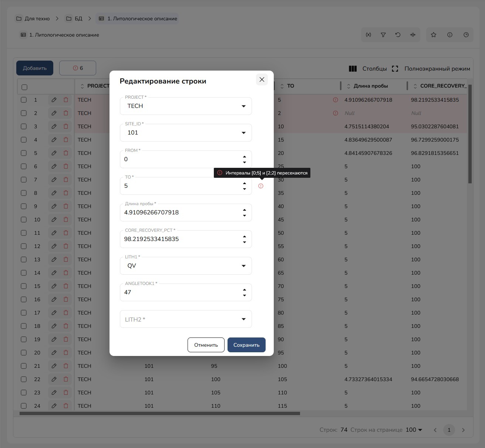
Task: Click the reset/undo arrow icon in the toolbar
Action: pos(398,35)
